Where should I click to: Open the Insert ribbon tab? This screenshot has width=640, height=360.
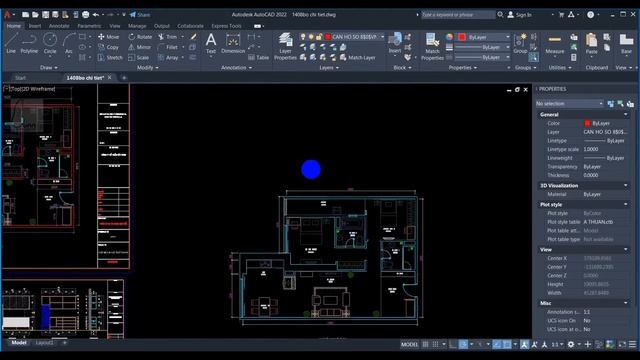35,26
